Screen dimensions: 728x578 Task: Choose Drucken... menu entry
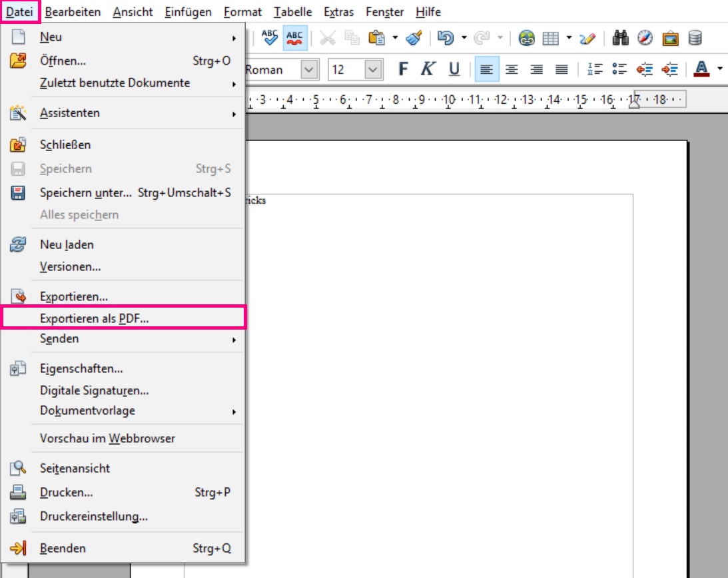pos(123,493)
